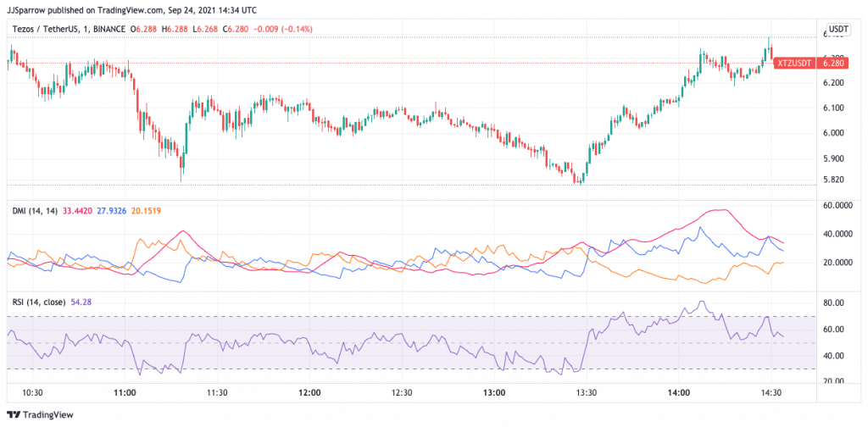Click the 20.0000 DMI axis label

(x=837, y=262)
